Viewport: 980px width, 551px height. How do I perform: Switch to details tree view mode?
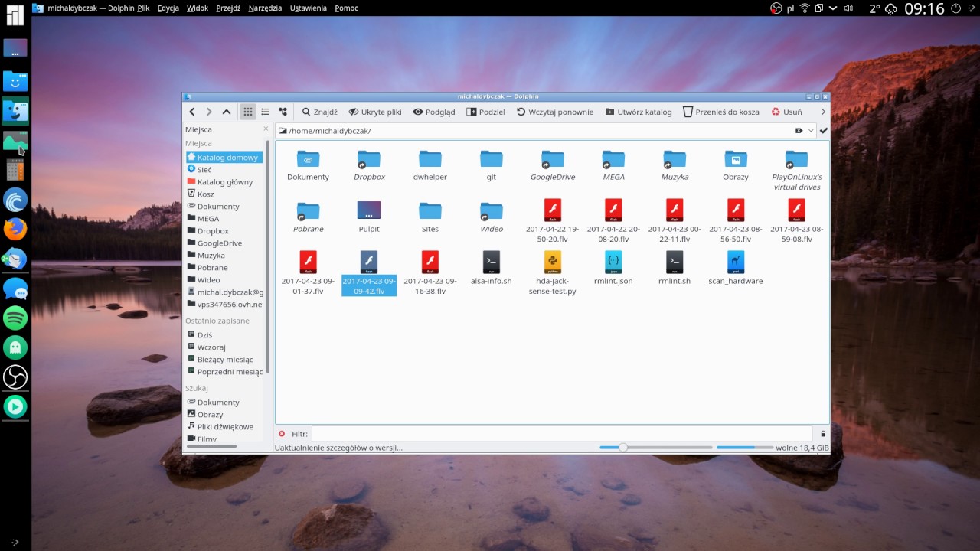[x=283, y=112]
